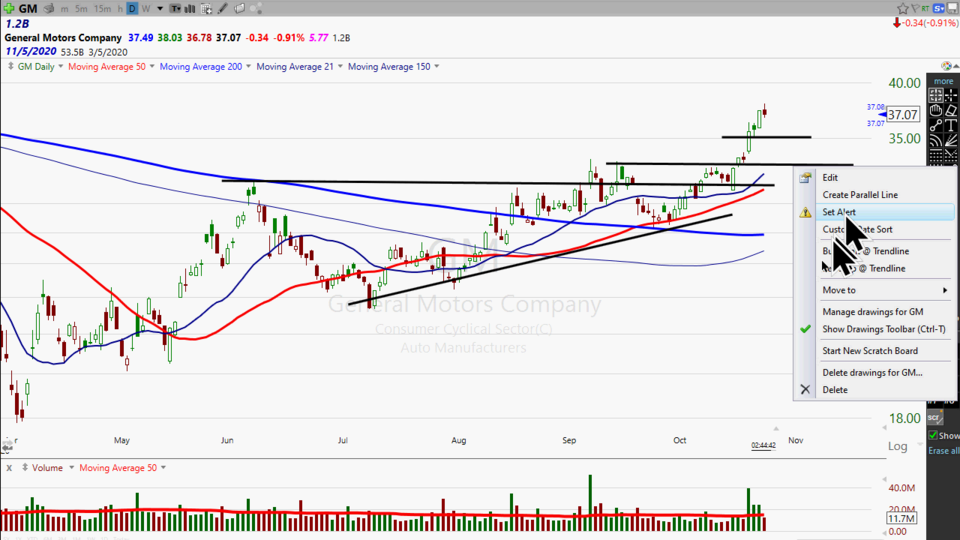This screenshot has width=960, height=540.
Task: Toggle the Show checkbox in drawing panel
Action: (933, 435)
